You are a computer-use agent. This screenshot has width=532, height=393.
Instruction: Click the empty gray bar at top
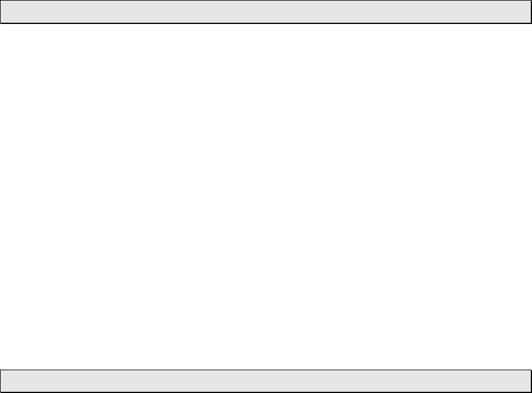click(x=266, y=12)
